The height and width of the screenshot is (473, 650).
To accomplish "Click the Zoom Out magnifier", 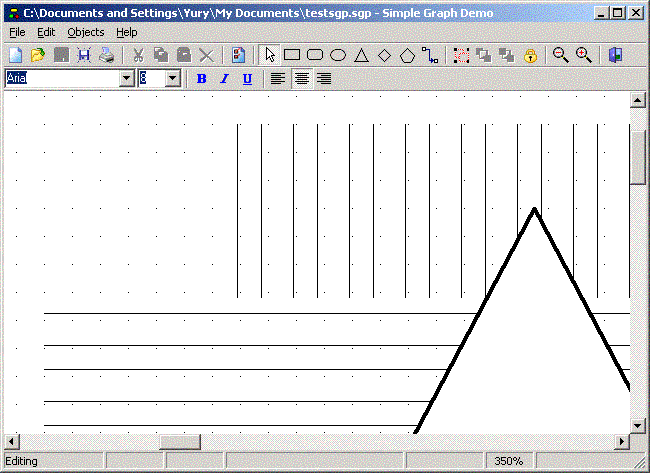I will (x=560, y=56).
